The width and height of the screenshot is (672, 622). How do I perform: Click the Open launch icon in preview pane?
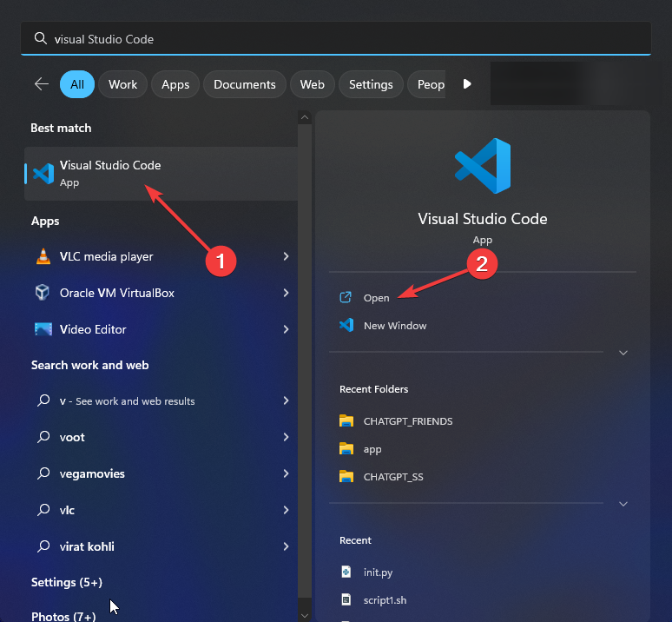click(346, 297)
